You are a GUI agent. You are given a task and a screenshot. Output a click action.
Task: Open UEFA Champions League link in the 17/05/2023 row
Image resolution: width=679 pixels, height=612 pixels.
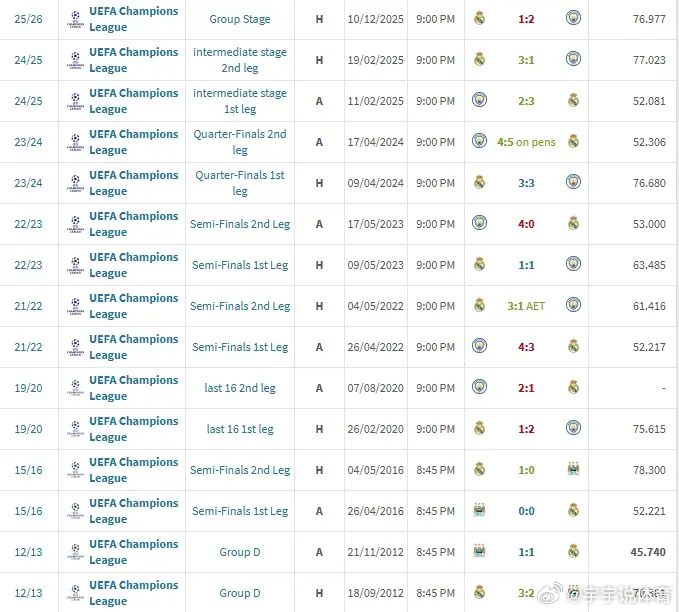click(134, 224)
